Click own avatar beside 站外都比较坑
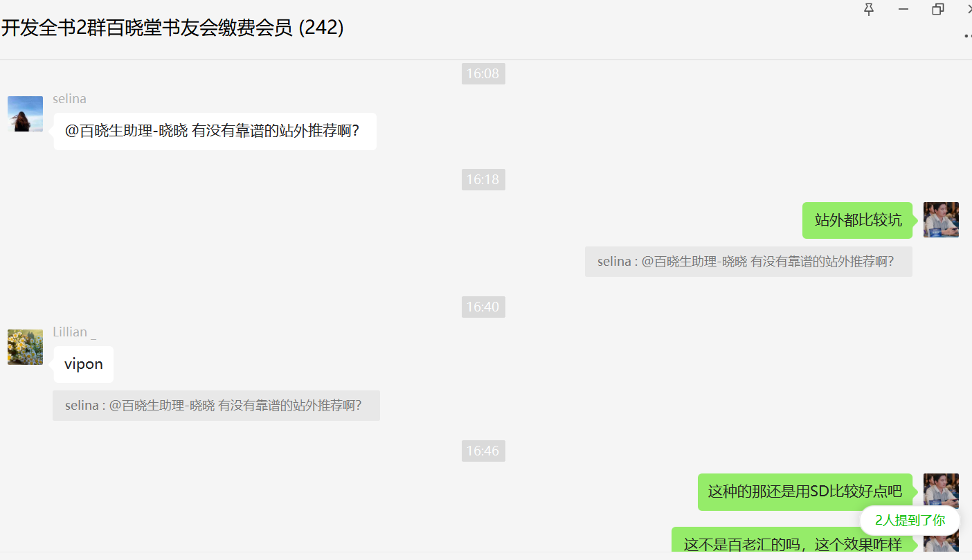 (x=941, y=219)
